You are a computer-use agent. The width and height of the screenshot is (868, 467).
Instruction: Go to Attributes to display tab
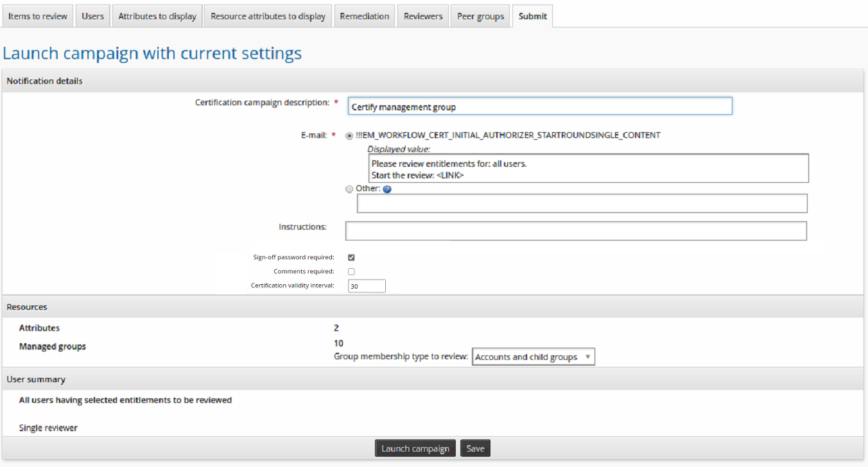click(157, 16)
